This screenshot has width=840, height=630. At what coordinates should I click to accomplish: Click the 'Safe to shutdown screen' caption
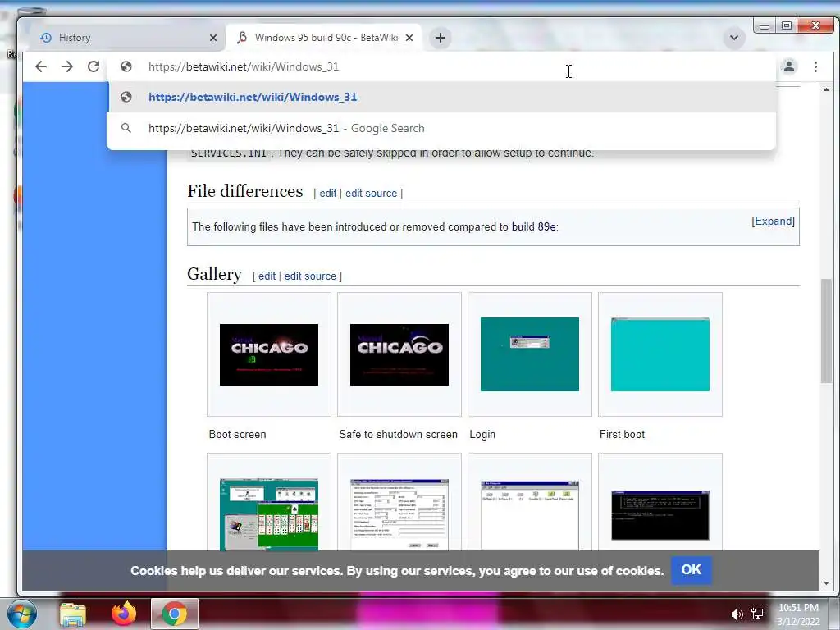[x=398, y=435]
